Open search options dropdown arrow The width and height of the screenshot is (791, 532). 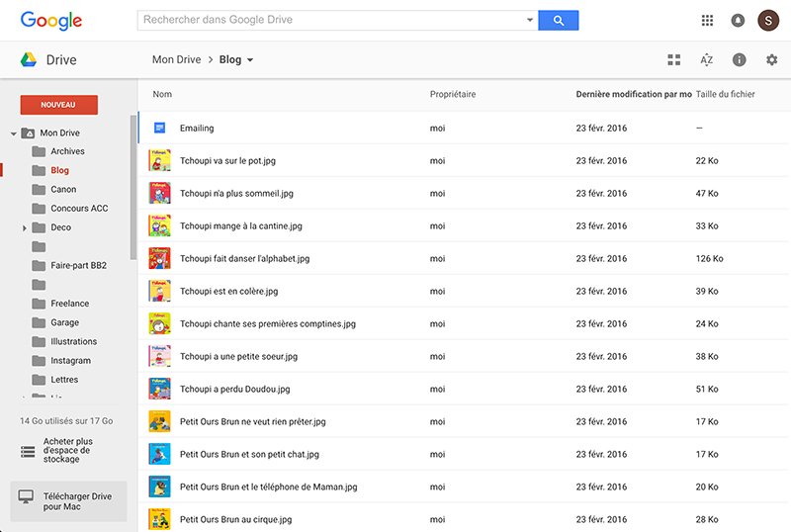click(530, 20)
